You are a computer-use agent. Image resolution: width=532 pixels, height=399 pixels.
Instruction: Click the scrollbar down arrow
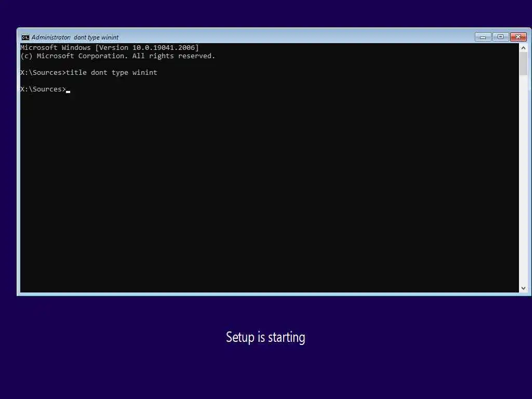pos(523,288)
